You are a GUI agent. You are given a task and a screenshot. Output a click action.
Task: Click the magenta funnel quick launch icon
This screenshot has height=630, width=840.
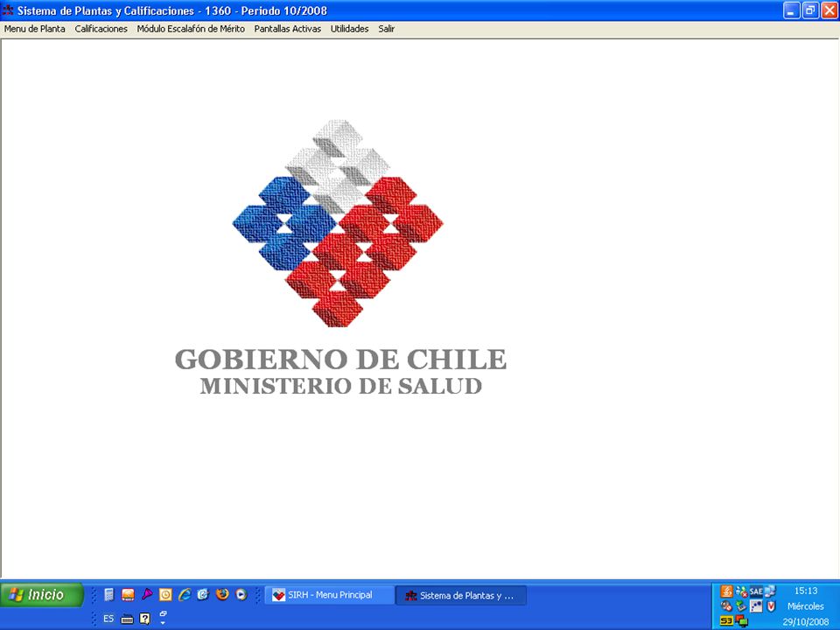tap(147, 595)
